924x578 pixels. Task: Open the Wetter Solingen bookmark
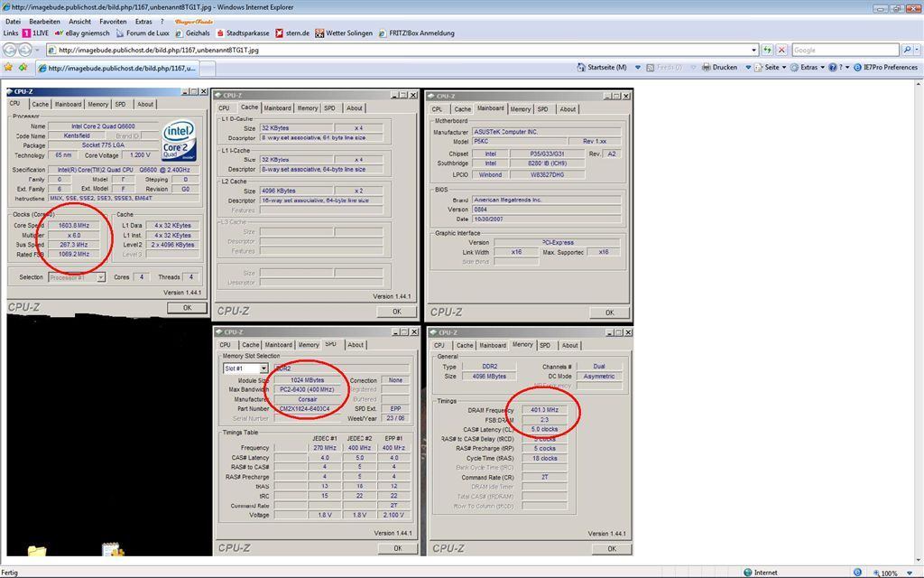pos(344,33)
